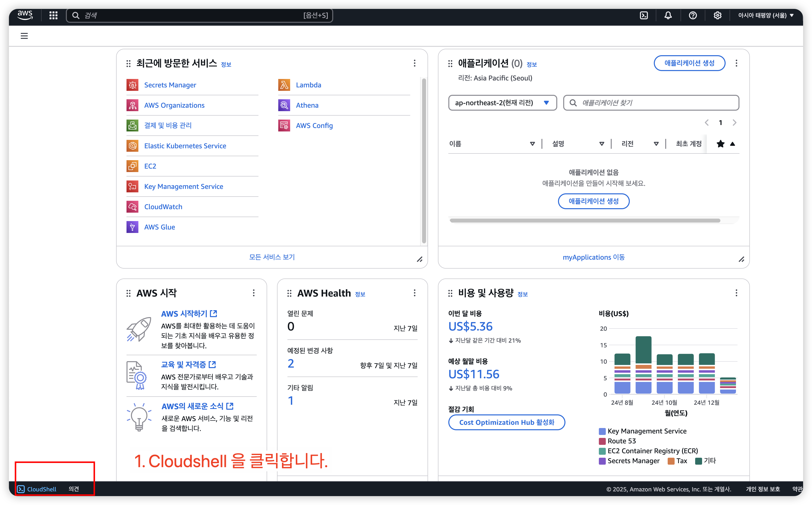The image size is (812, 505).
Task: Click the AWS logo home icon
Action: (x=25, y=15)
